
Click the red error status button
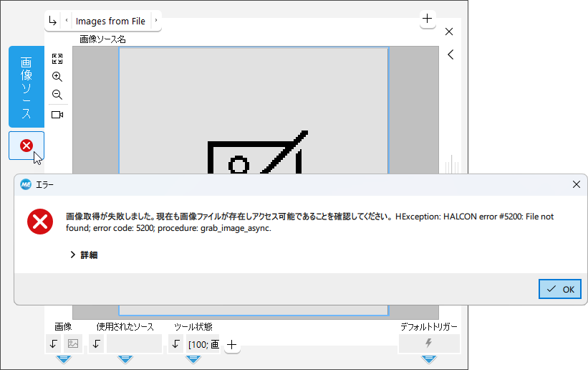[x=26, y=146]
